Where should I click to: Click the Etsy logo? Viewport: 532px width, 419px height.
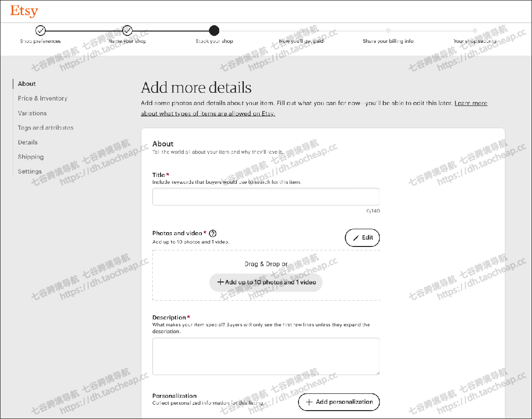(24, 11)
